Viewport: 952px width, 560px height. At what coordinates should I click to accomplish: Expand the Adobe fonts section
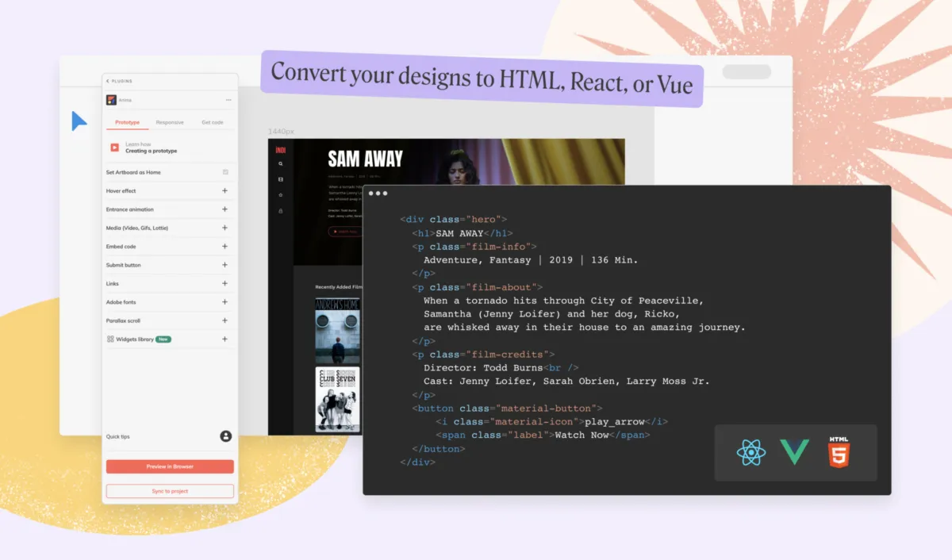click(x=225, y=302)
